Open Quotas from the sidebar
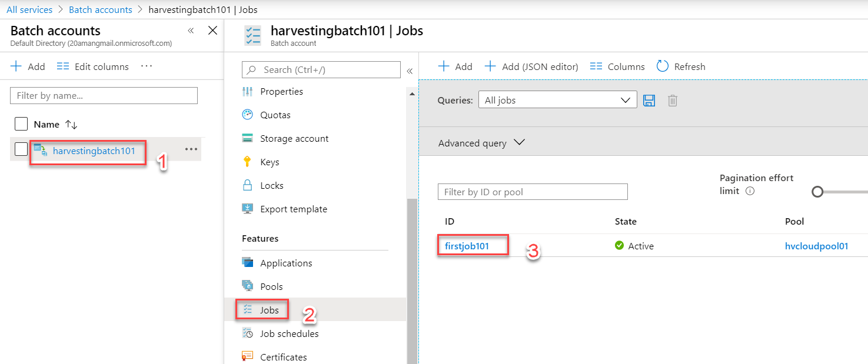Viewport: 868px width, 364px height. 275,115
